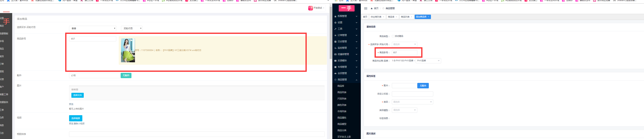Click the list icon beside 订单管理

pos(335,35)
